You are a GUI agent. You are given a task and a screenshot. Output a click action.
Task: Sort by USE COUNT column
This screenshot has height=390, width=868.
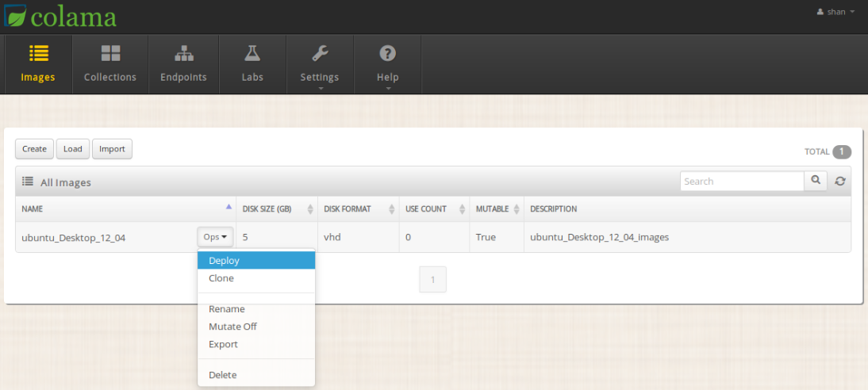coord(435,209)
